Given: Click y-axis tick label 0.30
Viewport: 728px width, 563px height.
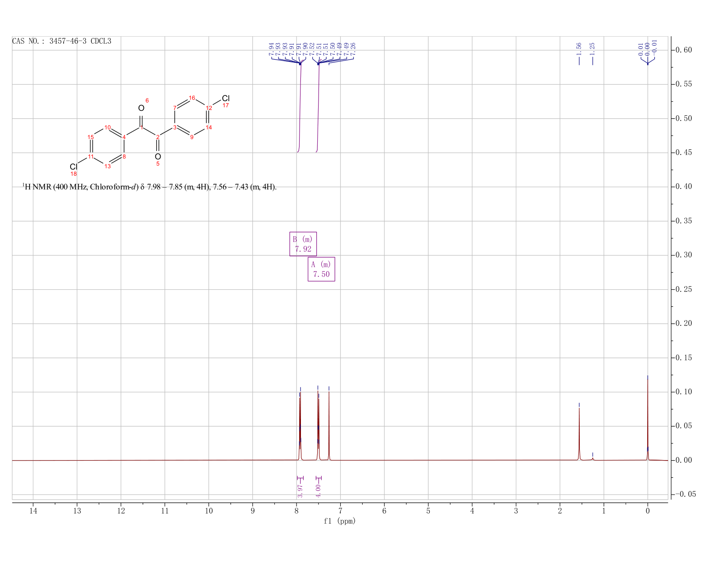Looking at the screenshot, I should (683, 255).
